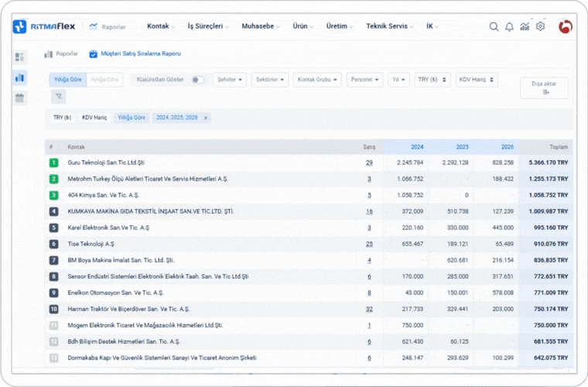
Task: Click the clear filter funnel icon
Action: click(x=59, y=96)
